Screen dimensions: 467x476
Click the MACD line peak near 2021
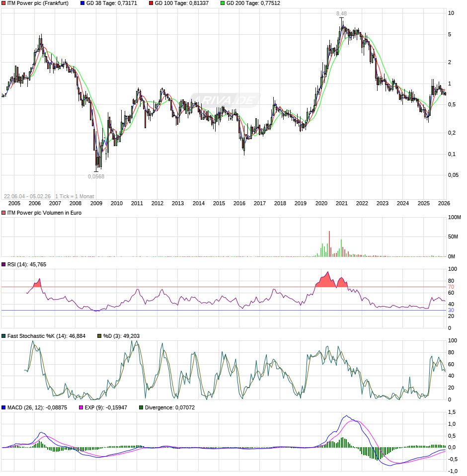pos(347,416)
